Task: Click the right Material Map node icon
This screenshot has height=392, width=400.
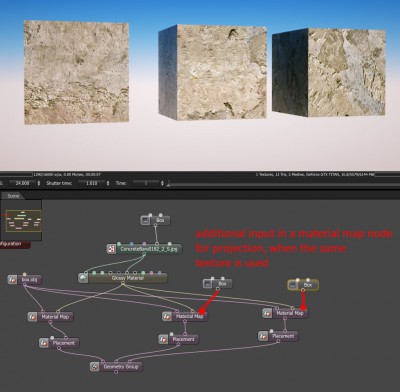Action: pos(267,313)
